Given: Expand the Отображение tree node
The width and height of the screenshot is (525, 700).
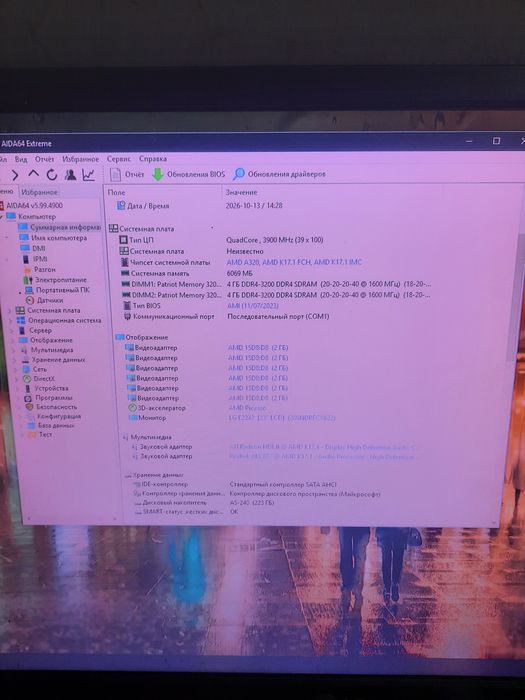Looking at the screenshot, I should [x=13, y=340].
